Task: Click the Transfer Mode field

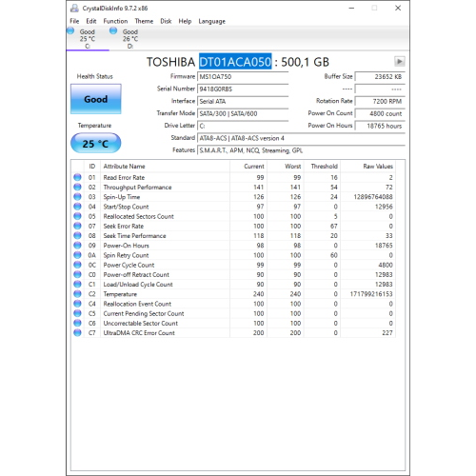Action: click(x=243, y=113)
